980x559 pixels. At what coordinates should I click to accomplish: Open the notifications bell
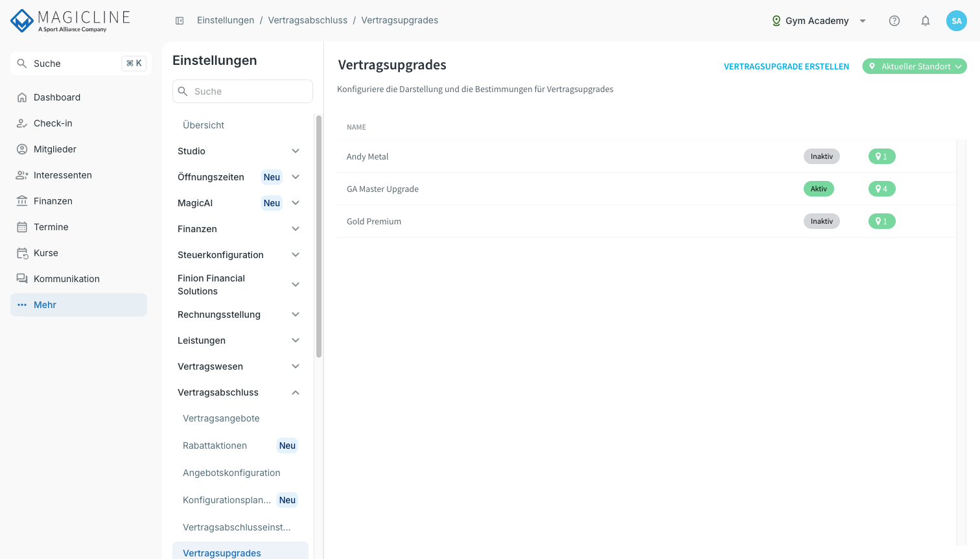click(x=926, y=21)
